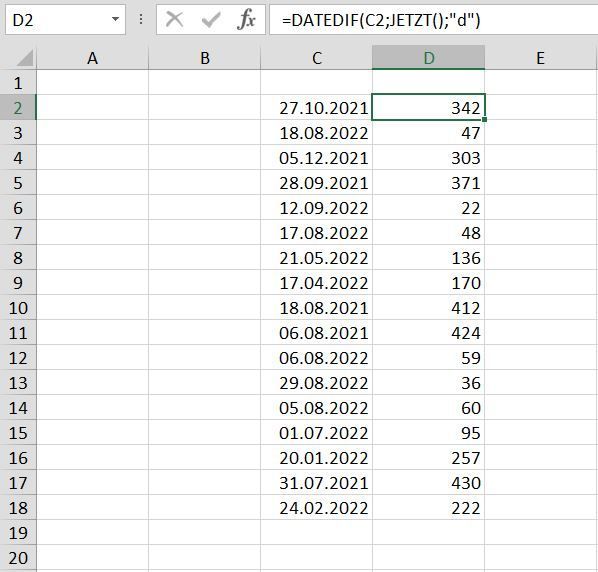Image resolution: width=598 pixels, height=572 pixels.
Task: Select cell showing value 430
Action: coord(429,482)
